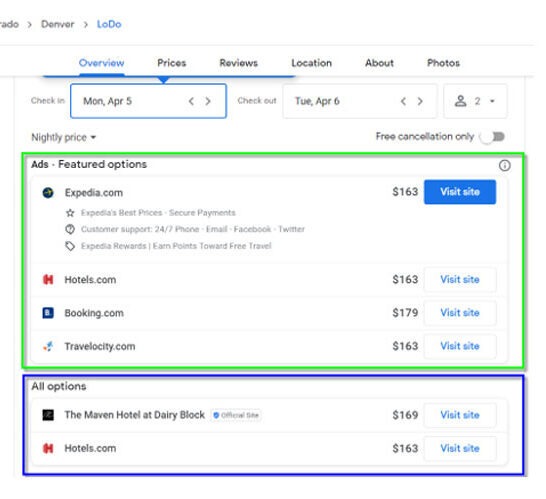Move check-out date one day earlier

(403, 101)
